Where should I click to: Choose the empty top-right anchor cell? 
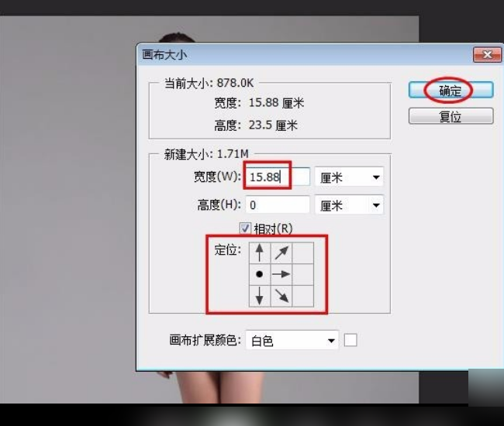[x=303, y=253]
